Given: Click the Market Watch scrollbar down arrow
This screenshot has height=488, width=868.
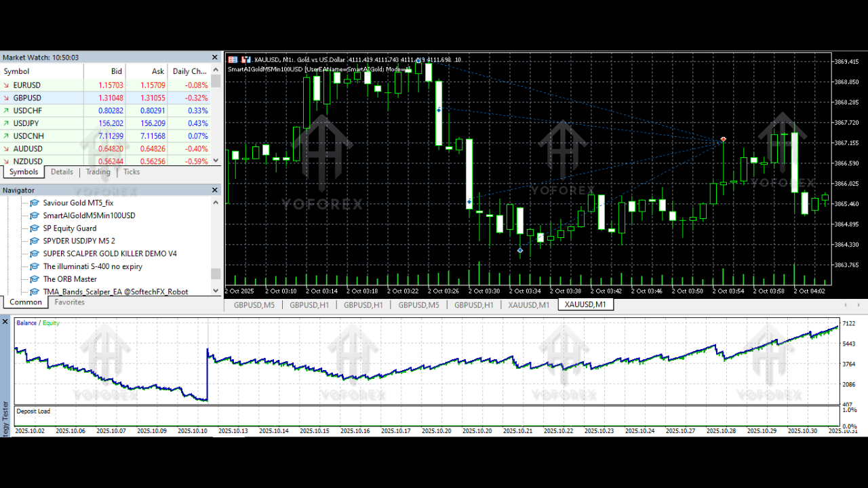Looking at the screenshot, I should [216, 161].
